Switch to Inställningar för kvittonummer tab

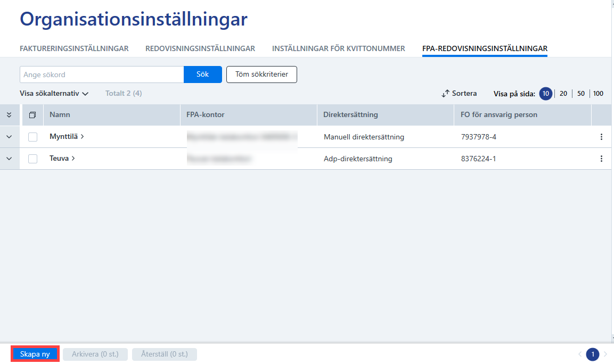click(338, 48)
